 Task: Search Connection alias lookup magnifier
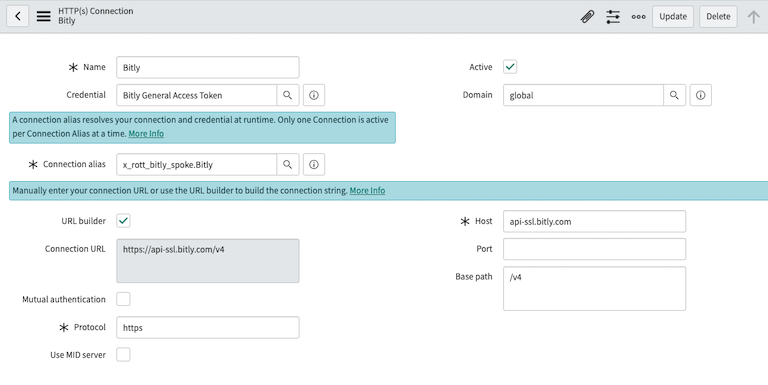[x=288, y=165]
